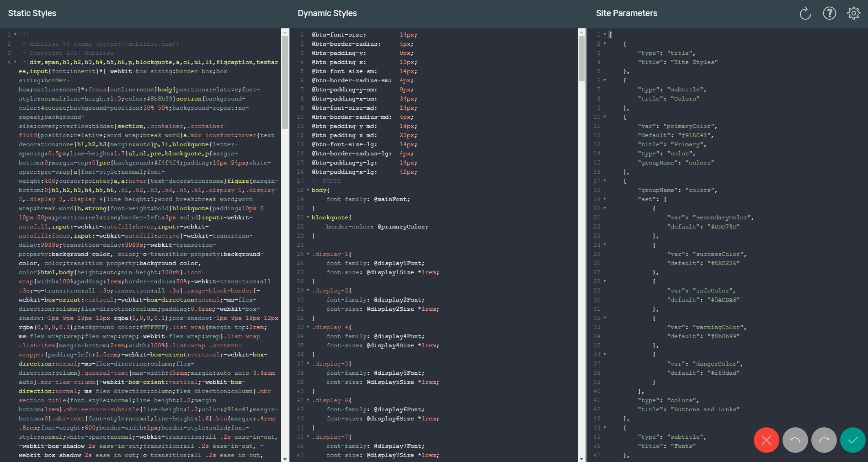Screen dimensions: 868x462
Task: Collapse the secondaryColor object at line 20
Action: [605, 208]
